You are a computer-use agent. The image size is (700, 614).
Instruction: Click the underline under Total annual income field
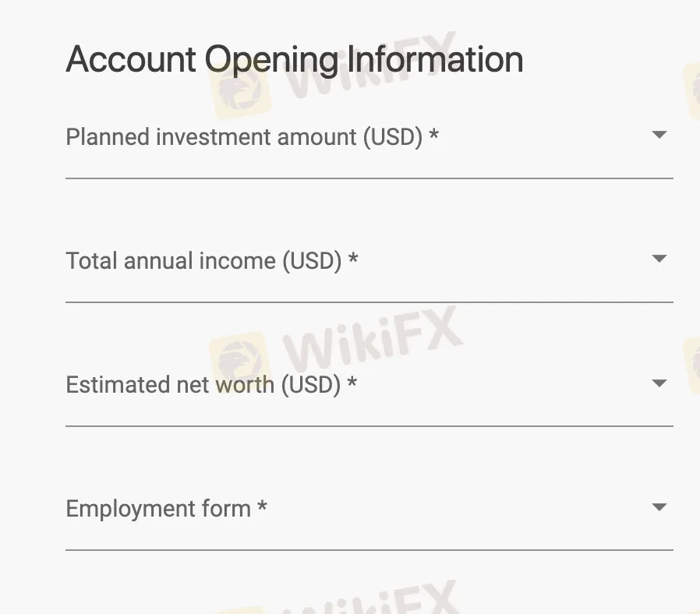[369, 302]
